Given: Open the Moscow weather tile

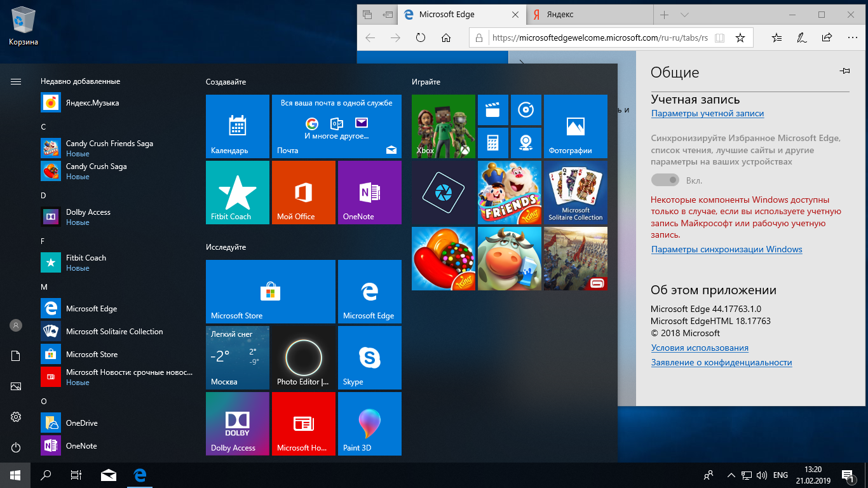Looking at the screenshot, I should pos(238,358).
